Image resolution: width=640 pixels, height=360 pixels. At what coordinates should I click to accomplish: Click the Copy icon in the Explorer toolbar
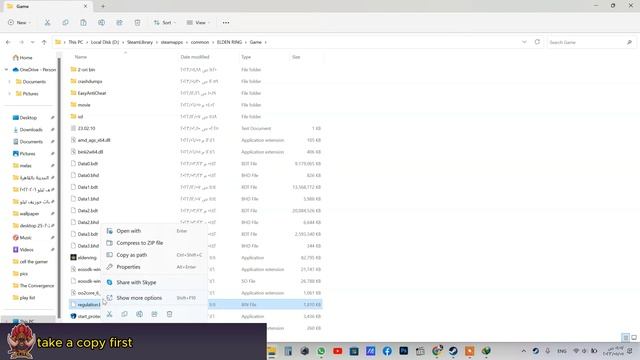[x=65, y=23]
